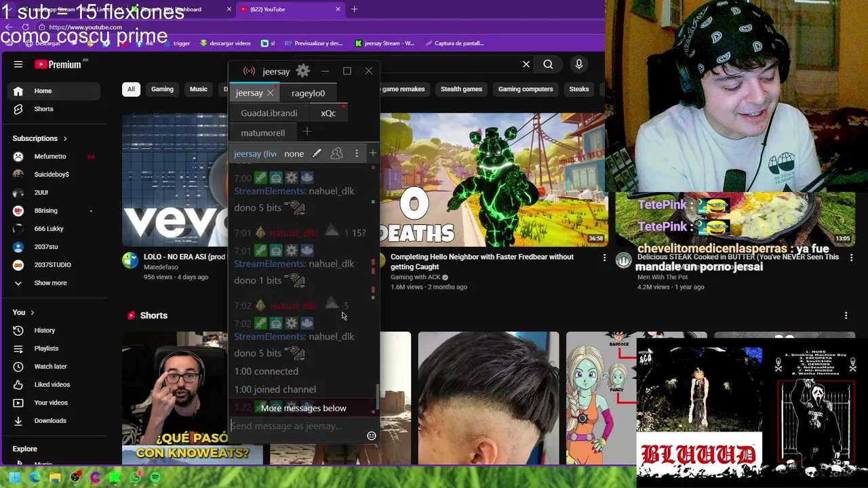The height and width of the screenshot is (488, 868).
Task: Close the jeersay chat tab
Action: (270, 93)
